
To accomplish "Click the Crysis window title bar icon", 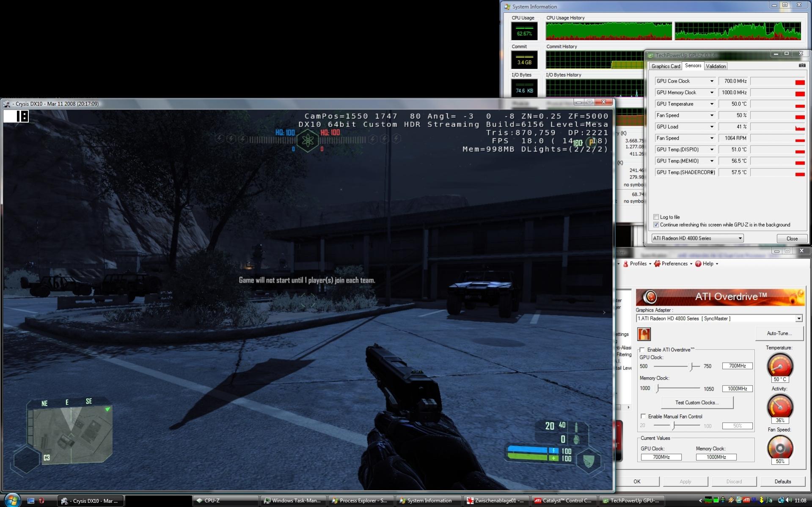I will pyautogui.click(x=6, y=104).
